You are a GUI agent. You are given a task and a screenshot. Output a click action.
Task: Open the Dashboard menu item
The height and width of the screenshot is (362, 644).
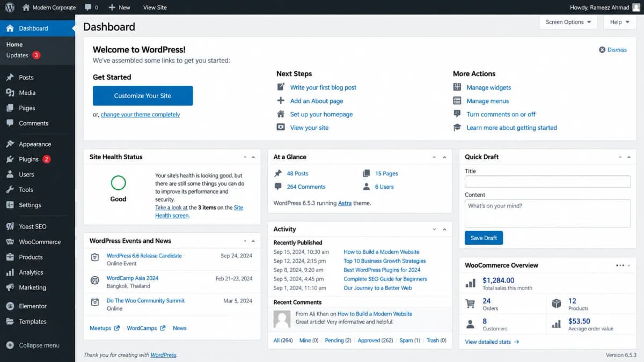tap(38, 28)
